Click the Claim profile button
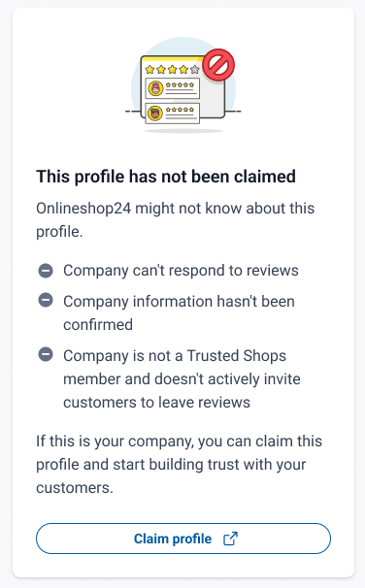 183,539
